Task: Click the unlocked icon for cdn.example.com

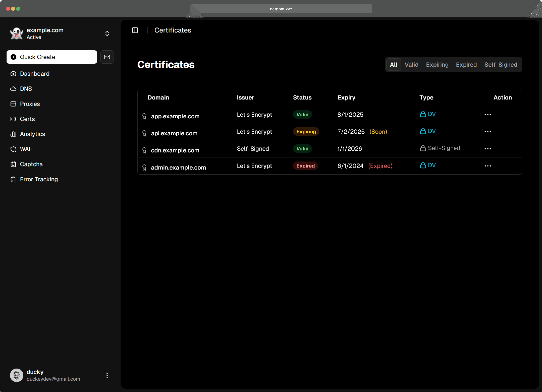Action: [x=423, y=148]
